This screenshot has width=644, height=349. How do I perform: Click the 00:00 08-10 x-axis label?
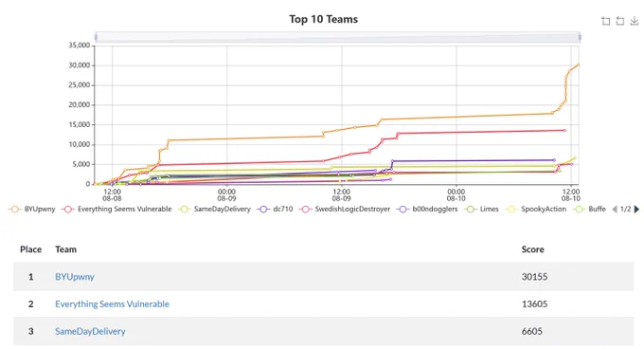pyautogui.click(x=456, y=195)
